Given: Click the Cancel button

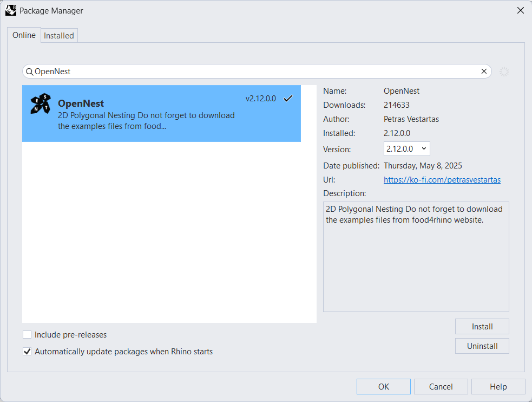Looking at the screenshot, I should (441, 387).
